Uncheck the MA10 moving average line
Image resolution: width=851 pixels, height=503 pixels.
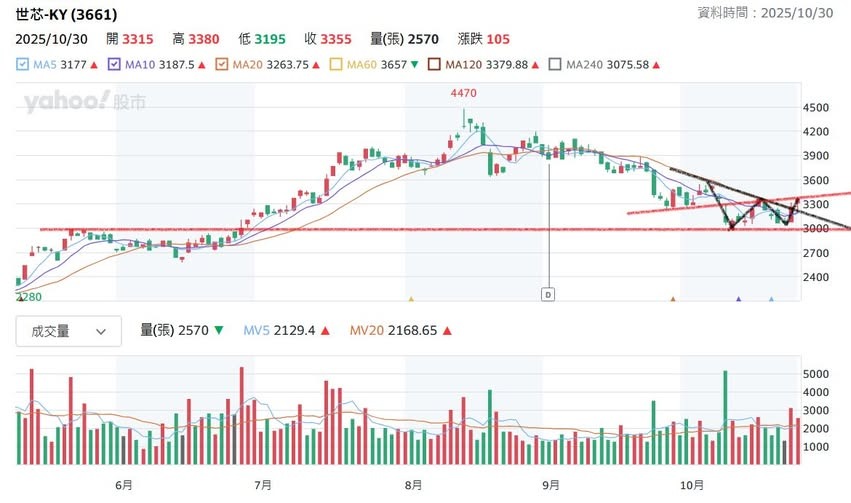(118, 65)
